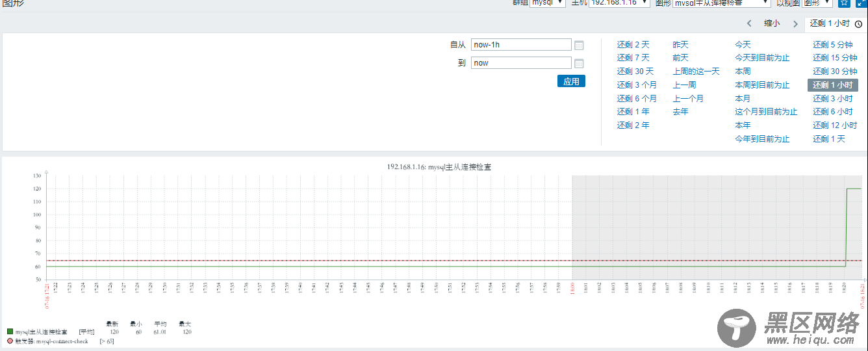
Task: Select 今天到目前为止 time range
Action: point(762,58)
